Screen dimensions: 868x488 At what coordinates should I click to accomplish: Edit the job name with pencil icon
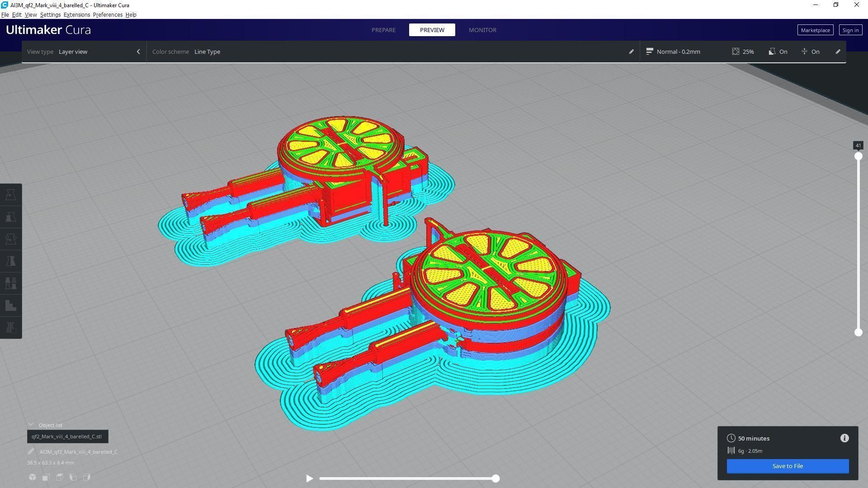point(31,452)
